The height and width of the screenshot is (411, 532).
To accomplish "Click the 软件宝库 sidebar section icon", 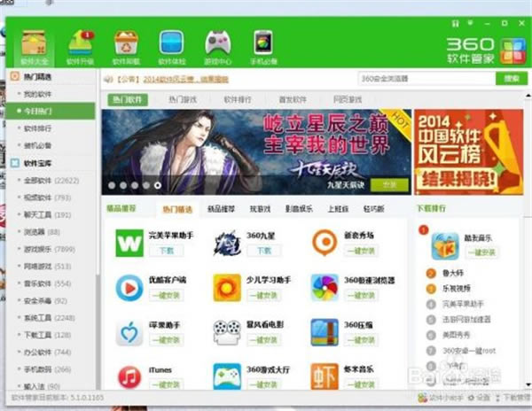I will (15, 163).
